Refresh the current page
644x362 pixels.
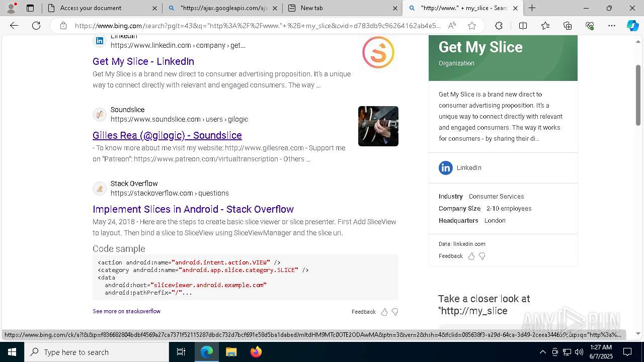pos(36,26)
